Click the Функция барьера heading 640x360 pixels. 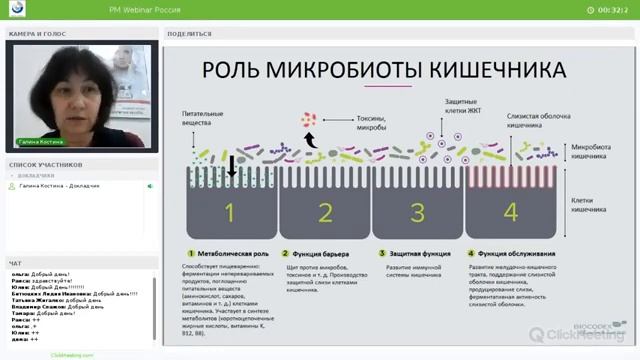pyautogui.click(x=321, y=254)
